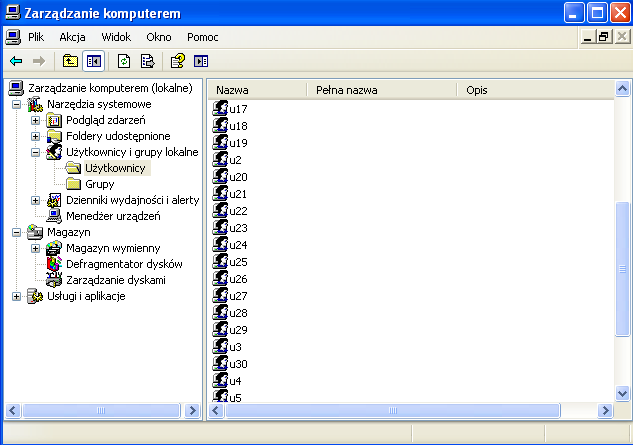Click the Up one level folder icon
The width and height of the screenshot is (633, 445).
click(x=70, y=61)
